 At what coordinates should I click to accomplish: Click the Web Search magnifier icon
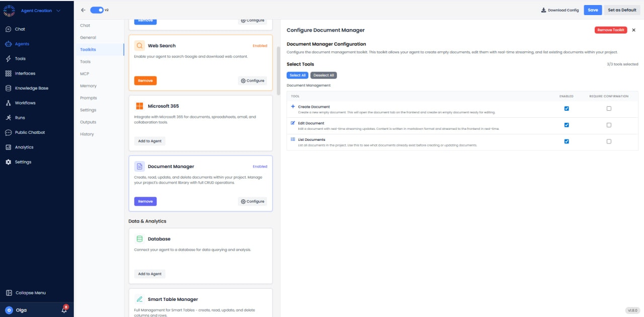139,45
